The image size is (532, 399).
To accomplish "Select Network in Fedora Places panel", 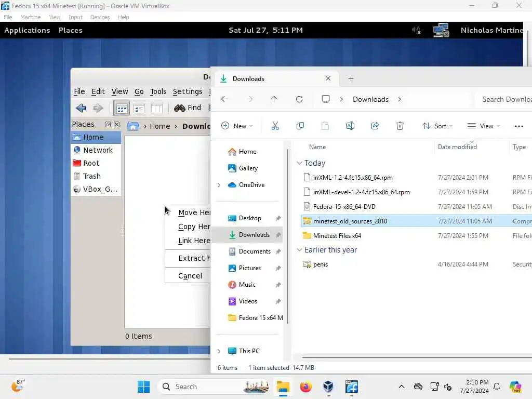I will (96, 150).
